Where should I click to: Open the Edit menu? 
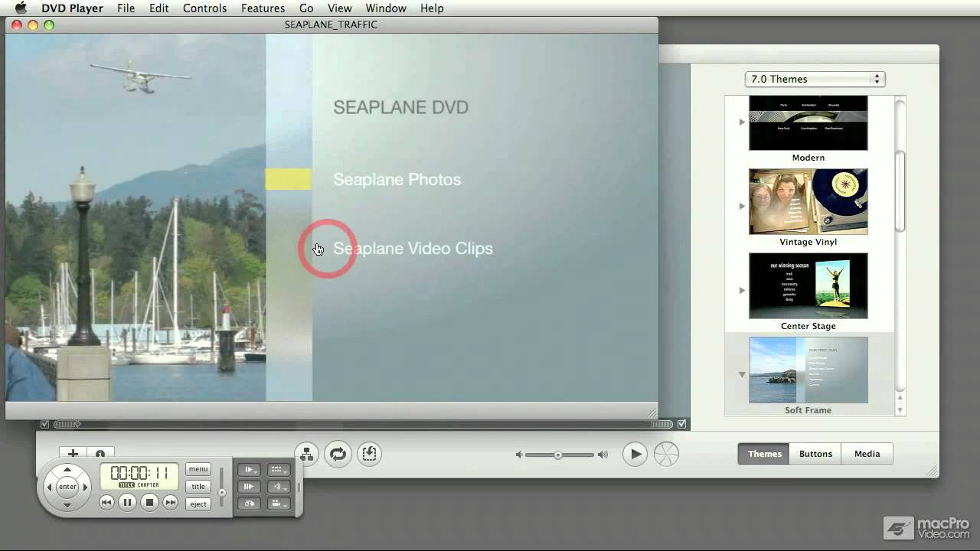[x=159, y=8]
